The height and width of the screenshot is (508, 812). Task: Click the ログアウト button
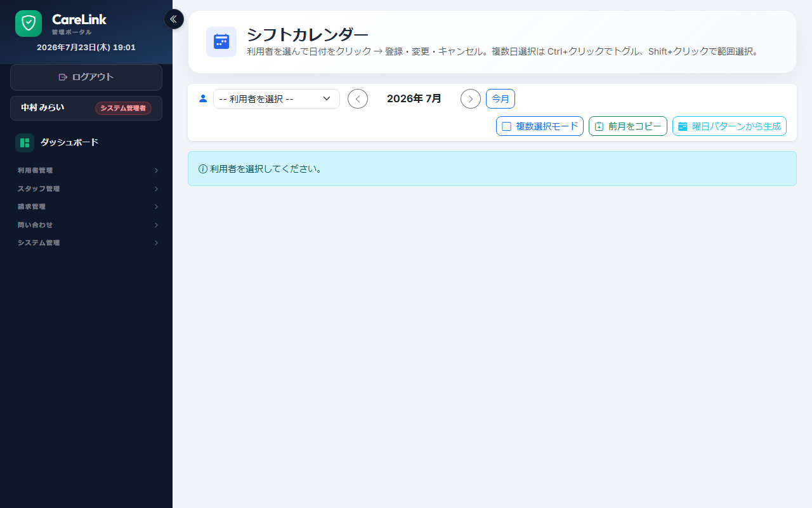pos(86,77)
